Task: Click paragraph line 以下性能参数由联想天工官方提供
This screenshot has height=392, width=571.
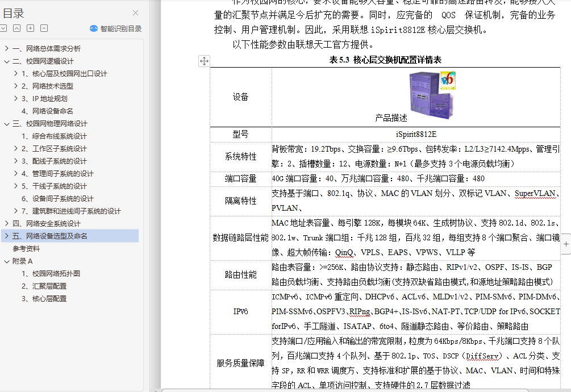Action: [x=303, y=45]
